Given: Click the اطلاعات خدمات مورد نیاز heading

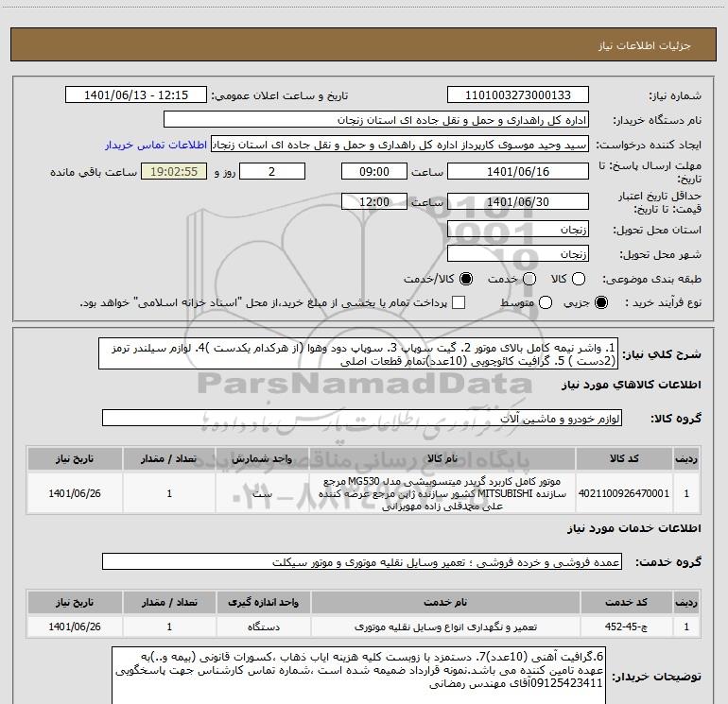Looking at the screenshot, I should (634, 528).
